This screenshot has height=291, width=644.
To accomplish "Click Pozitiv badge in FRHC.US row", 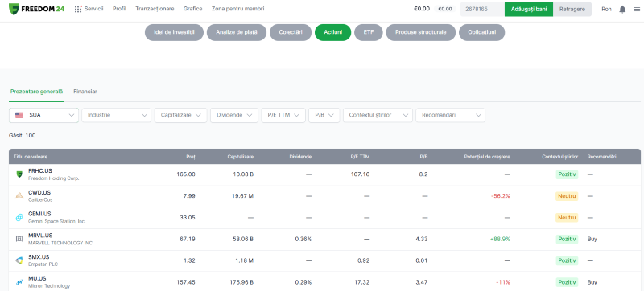I will tap(567, 174).
